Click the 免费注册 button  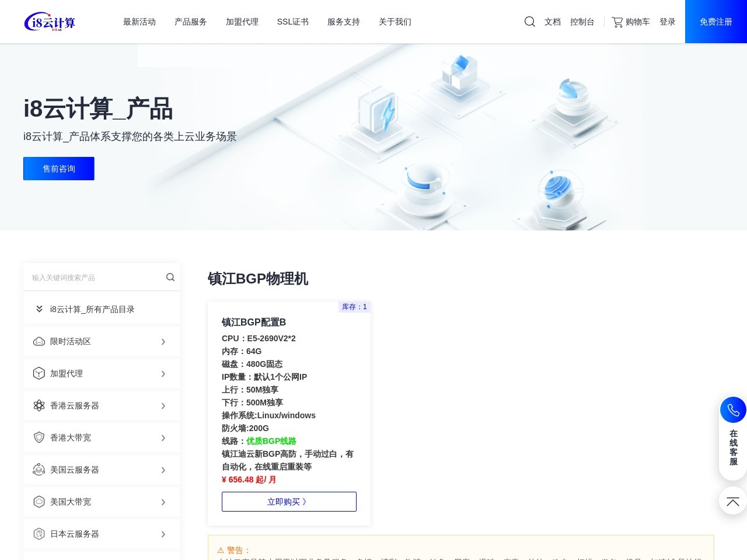click(x=715, y=22)
